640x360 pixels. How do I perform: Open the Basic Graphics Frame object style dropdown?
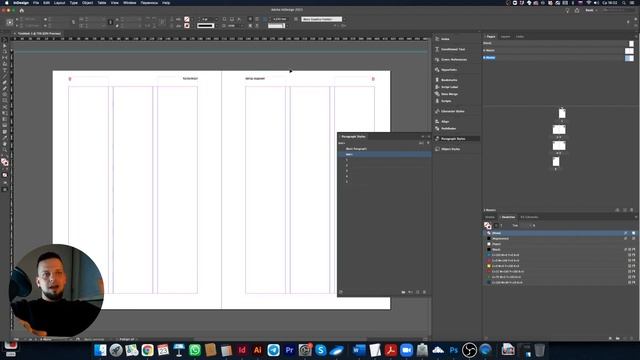click(x=344, y=19)
